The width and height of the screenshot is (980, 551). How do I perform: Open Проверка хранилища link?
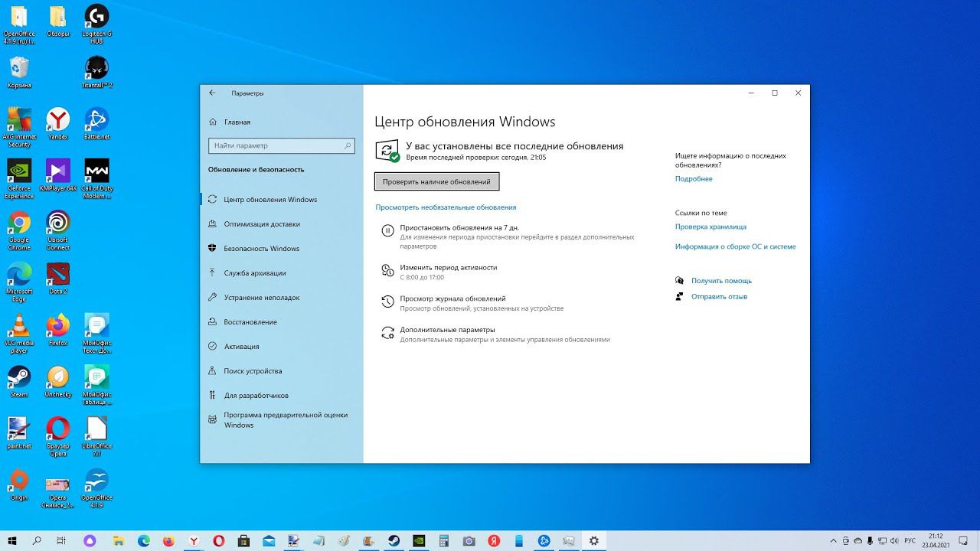[710, 227]
